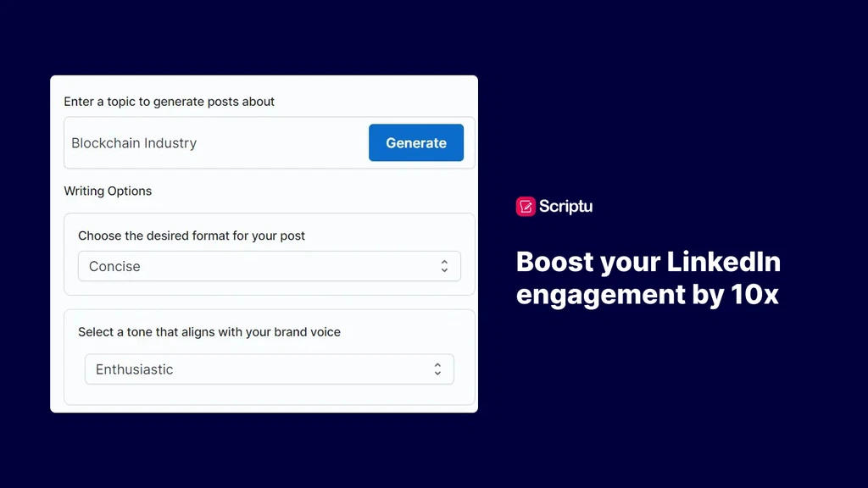Click the format selector's up-down chevron
The image size is (868, 488).
click(444, 266)
